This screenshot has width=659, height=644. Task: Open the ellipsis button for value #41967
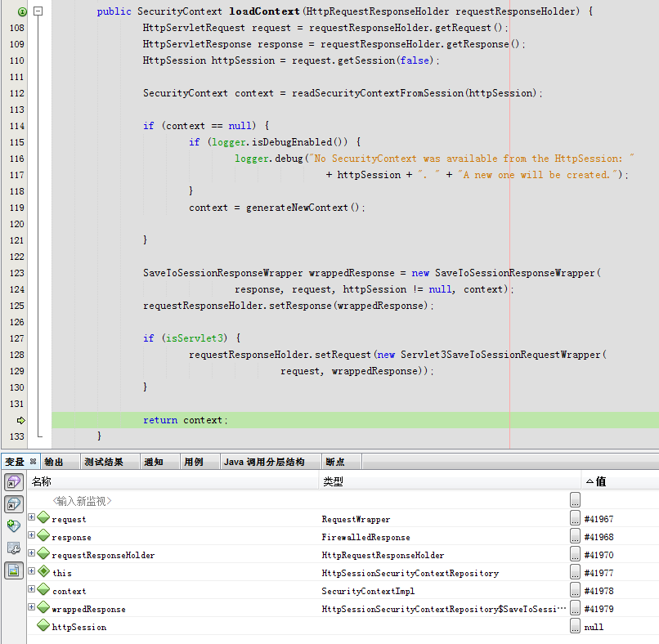(575, 518)
